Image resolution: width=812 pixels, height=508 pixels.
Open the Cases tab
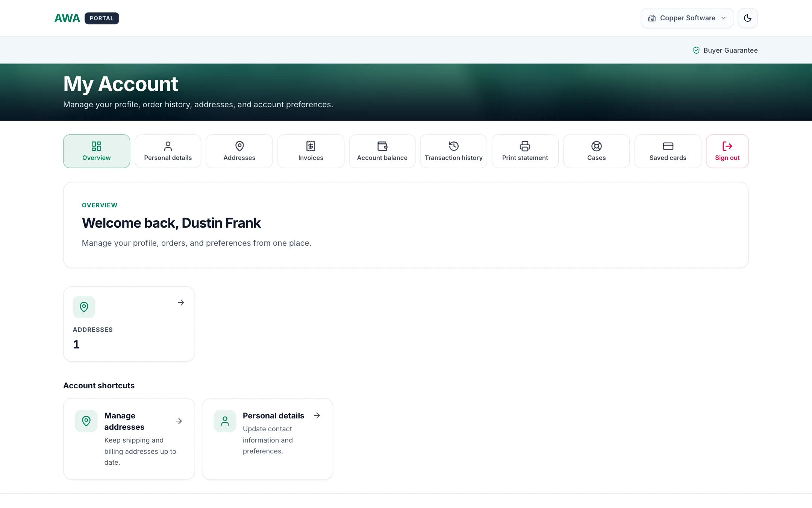point(597,151)
